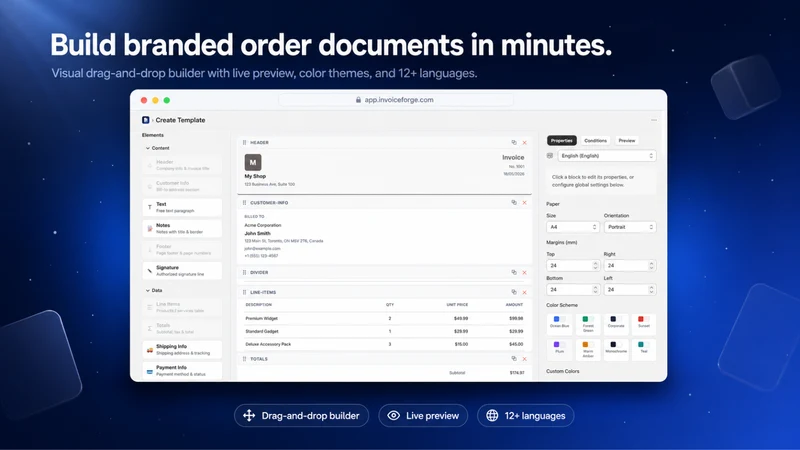
Task: Click the M shop logo in header
Action: point(253,162)
